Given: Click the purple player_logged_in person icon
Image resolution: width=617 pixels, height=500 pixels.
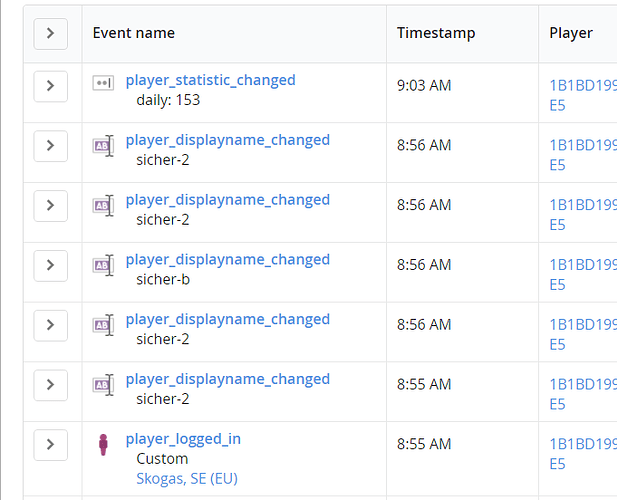Looking at the screenshot, I should [103, 444].
